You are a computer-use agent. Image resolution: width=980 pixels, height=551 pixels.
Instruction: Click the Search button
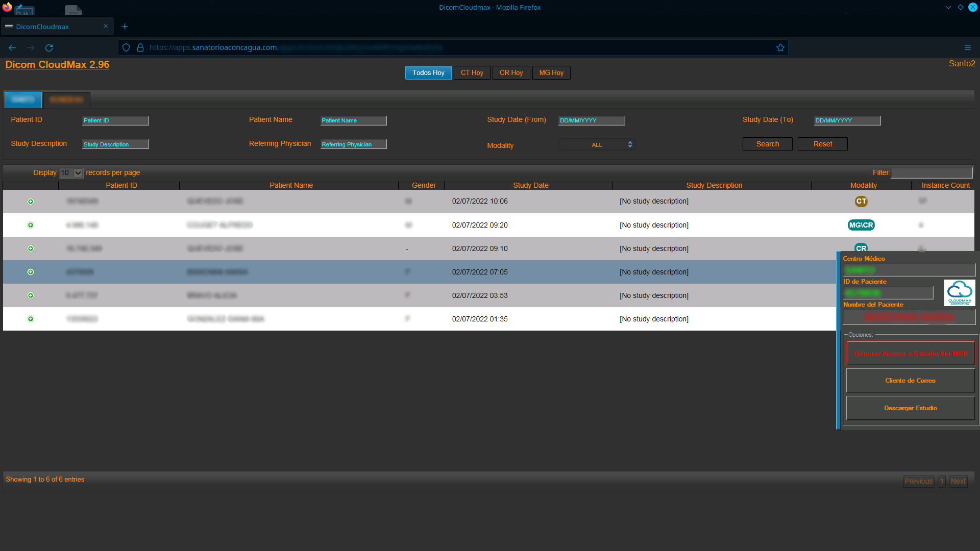point(767,144)
